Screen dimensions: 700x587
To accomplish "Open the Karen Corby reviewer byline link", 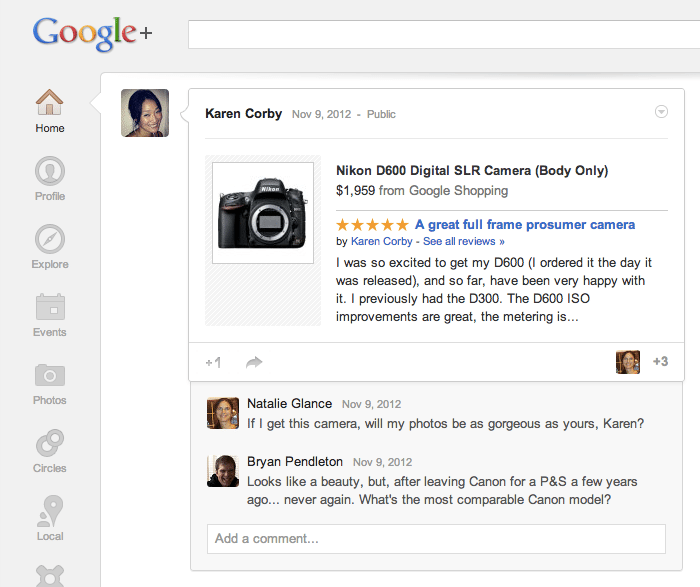I will pos(381,241).
